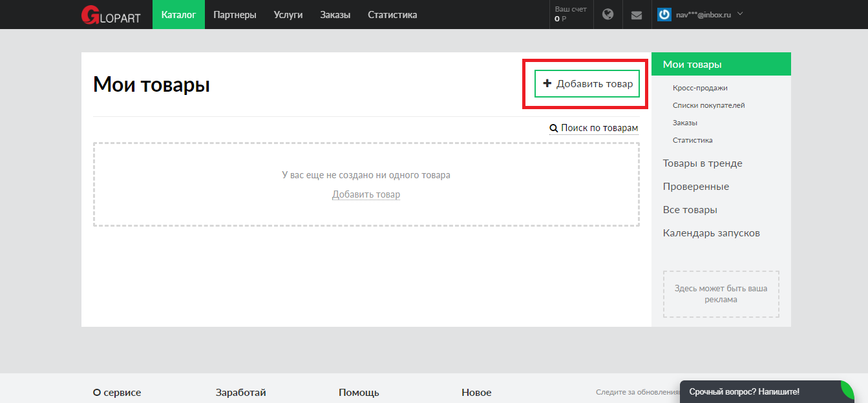
Task: Click the Ваш счет balance area
Action: (570, 14)
